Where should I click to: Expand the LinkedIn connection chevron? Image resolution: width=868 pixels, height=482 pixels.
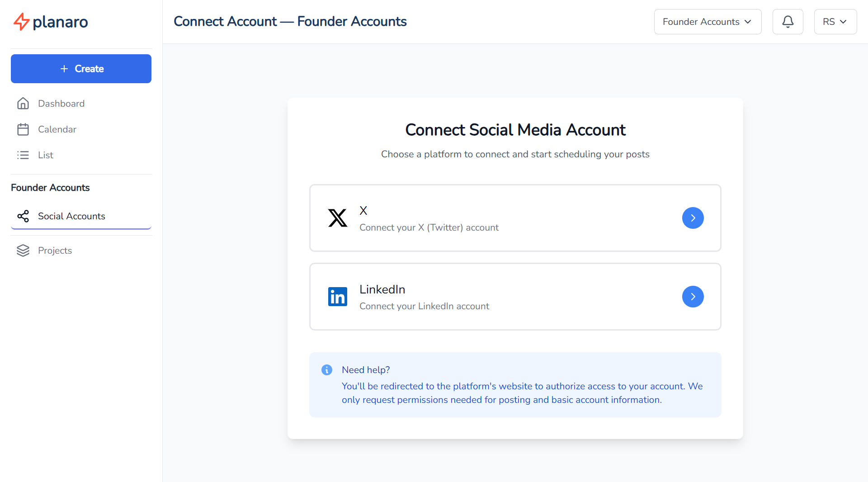(693, 297)
